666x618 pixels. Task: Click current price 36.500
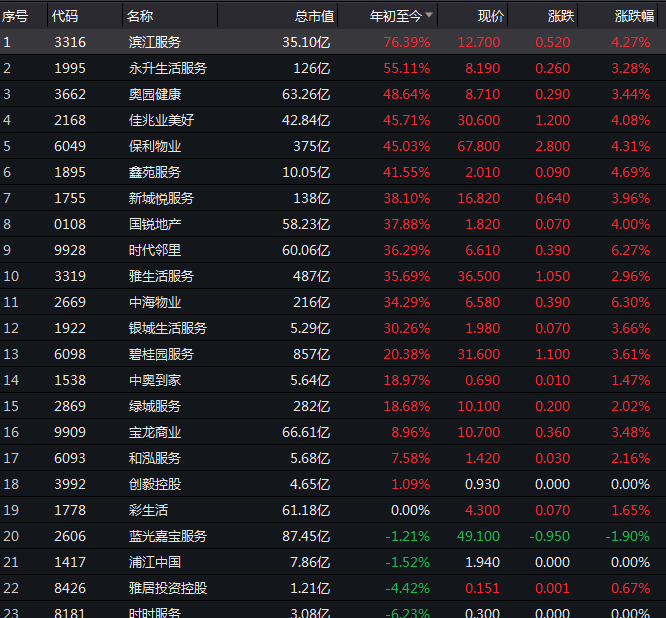click(479, 276)
